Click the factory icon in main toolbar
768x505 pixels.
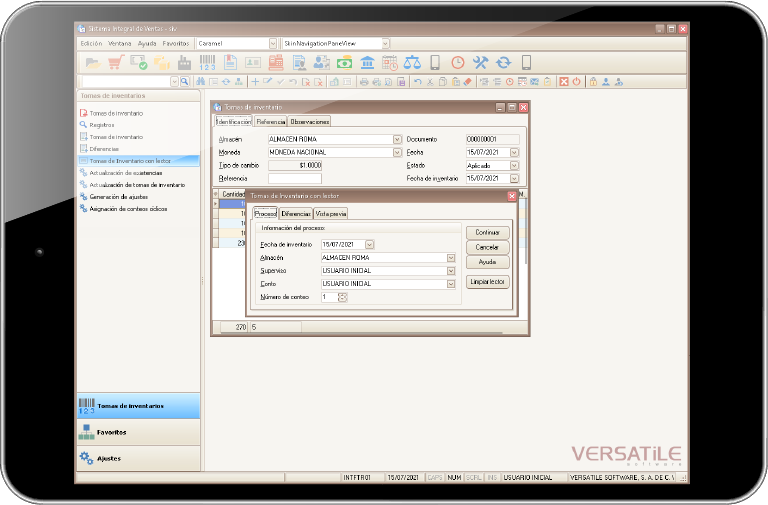184,63
